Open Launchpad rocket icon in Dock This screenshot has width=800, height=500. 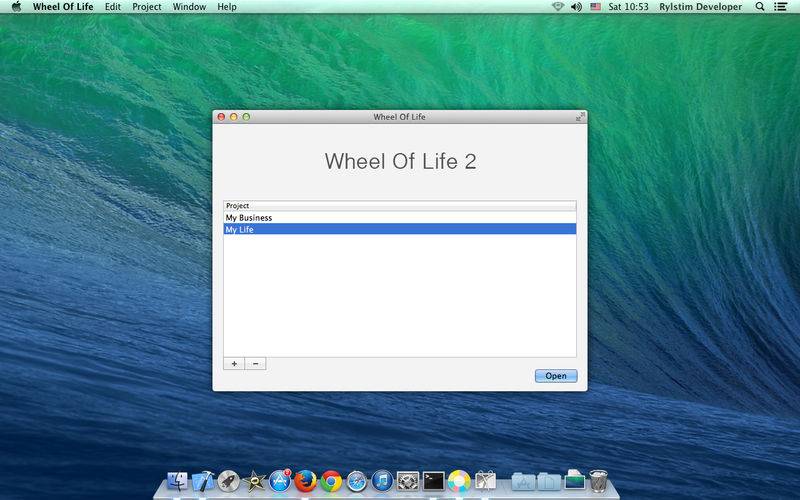pos(229,481)
